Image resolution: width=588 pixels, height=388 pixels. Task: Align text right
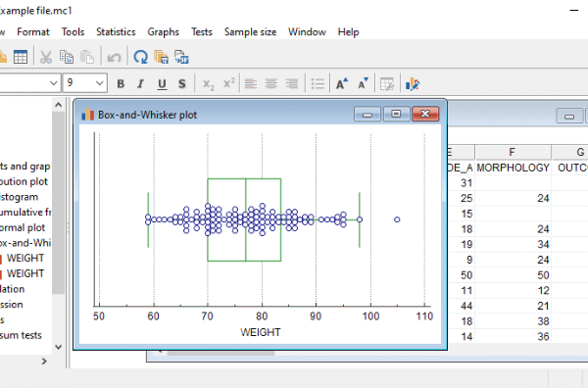point(291,83)
